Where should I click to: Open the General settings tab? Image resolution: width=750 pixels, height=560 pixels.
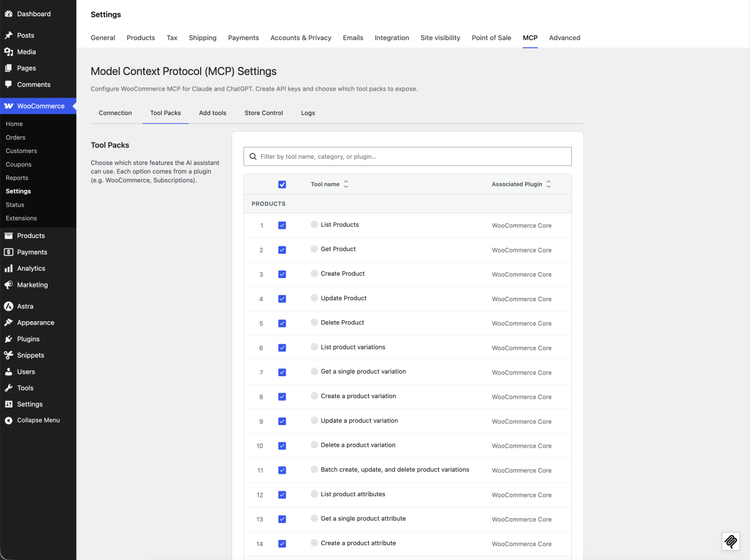pyautogui.click(x=103, y=37)
